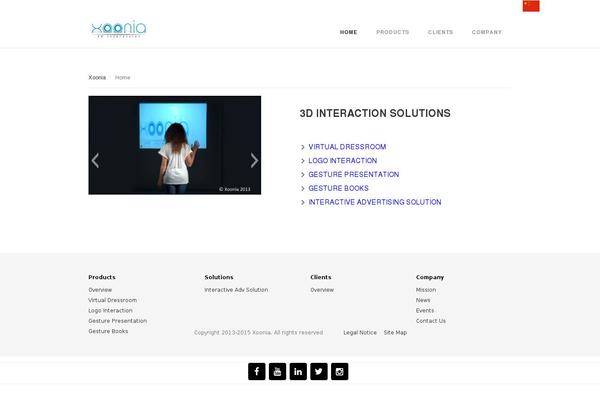600x400 pixels.
Task: Open the Logo Interaction solution link
Action: click(x=342, y=160)
